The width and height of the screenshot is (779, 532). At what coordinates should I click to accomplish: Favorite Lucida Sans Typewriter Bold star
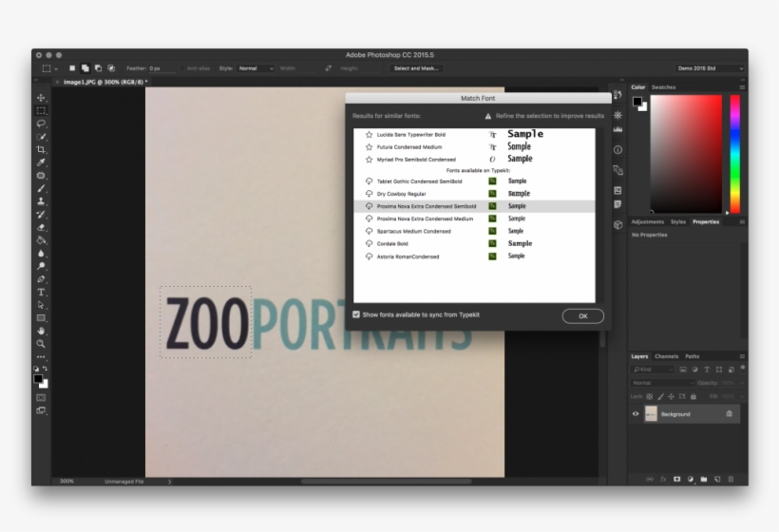[x=369, y=135]
